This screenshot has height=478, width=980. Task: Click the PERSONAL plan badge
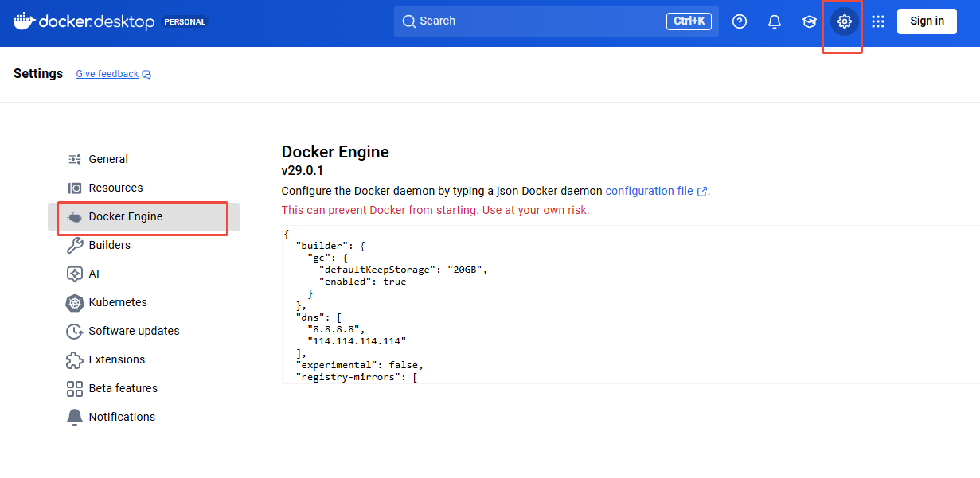pos(185,22)
